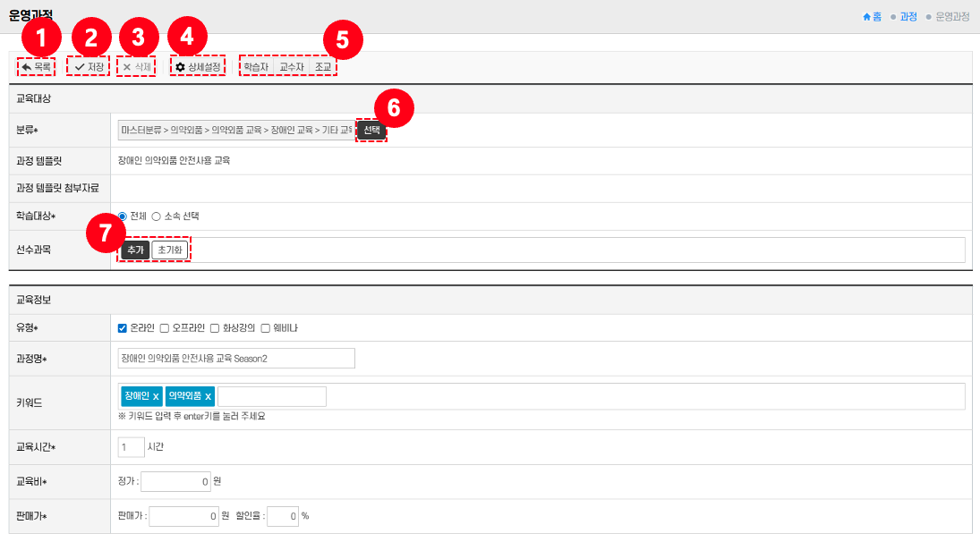Image resolution: width=980 pixels, height=542 pixels.
Task: Enable the 오프라인 checkbox
Action: [164, 328]
